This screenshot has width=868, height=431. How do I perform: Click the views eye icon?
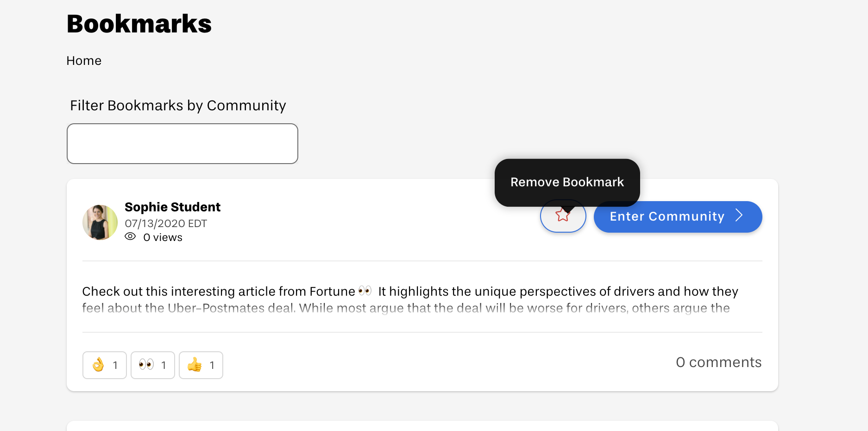[x=130, y=237]
